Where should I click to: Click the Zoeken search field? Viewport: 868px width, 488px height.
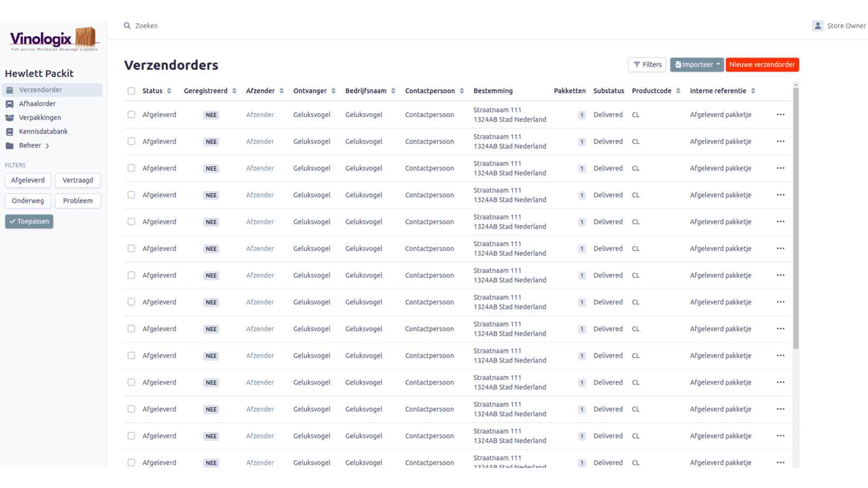click(146, 25)
